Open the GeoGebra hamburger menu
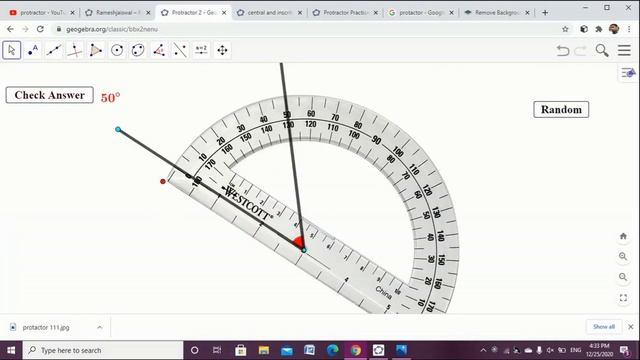Viewport: 640px width, 360px height. [x=624, y=50]
